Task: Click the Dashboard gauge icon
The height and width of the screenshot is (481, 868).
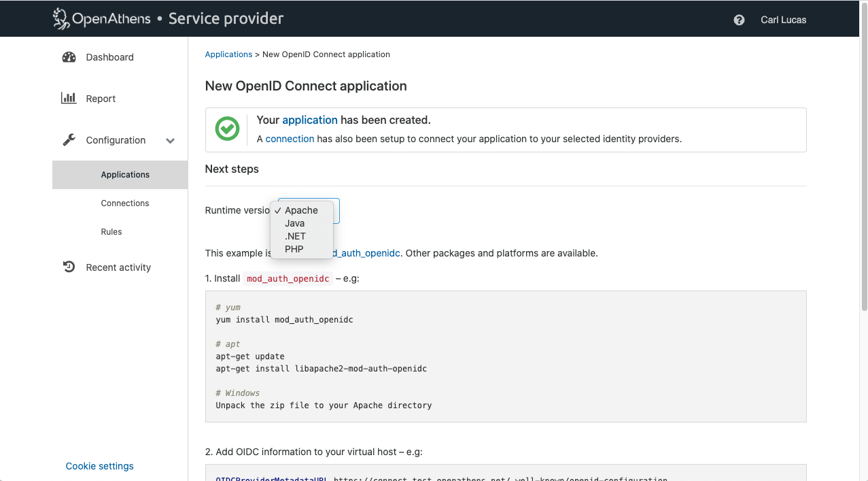Action: [x=69, y=57]
